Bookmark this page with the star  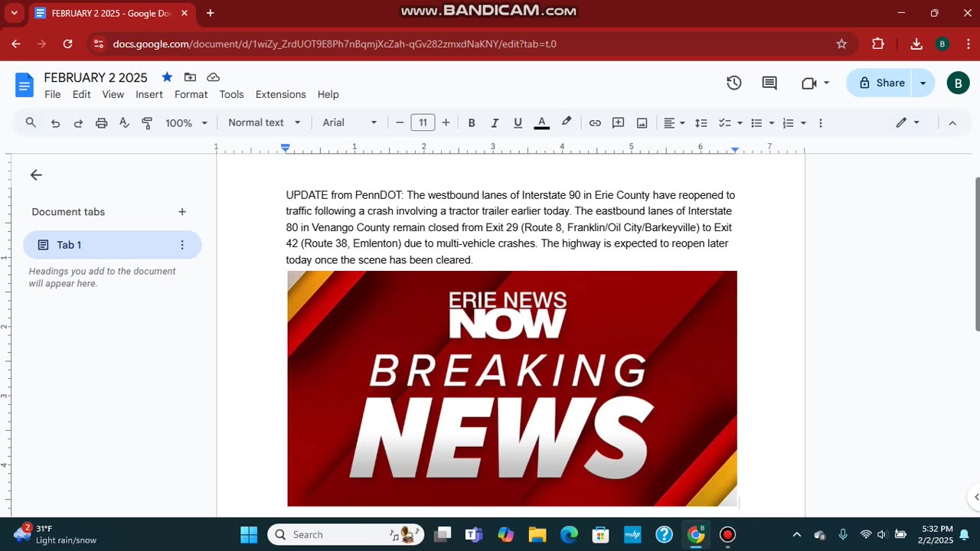[841, 44]
